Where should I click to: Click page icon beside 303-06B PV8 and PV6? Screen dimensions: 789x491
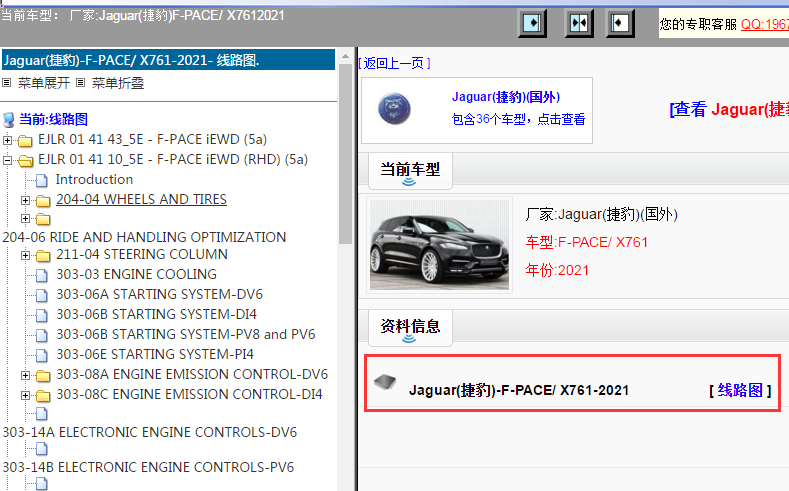coord(42,336)
